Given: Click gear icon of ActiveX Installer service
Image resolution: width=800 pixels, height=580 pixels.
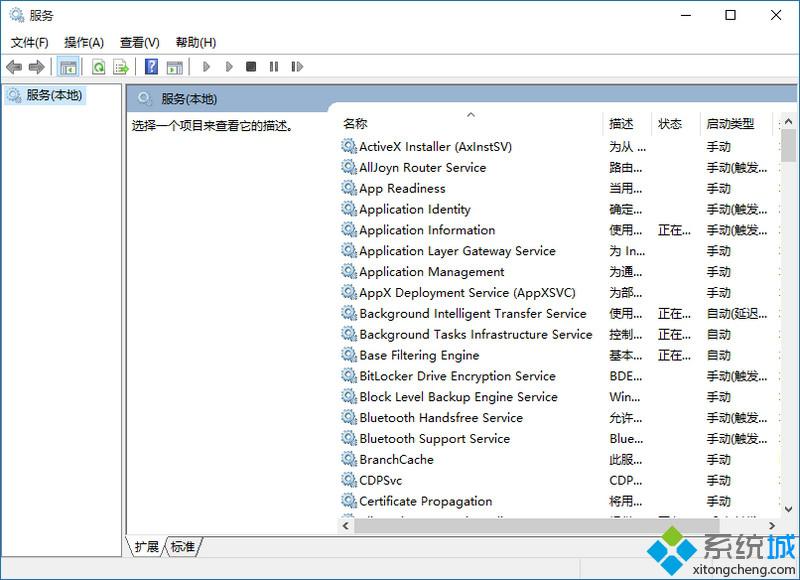Looking at the screenshot, I should (349, 146).
